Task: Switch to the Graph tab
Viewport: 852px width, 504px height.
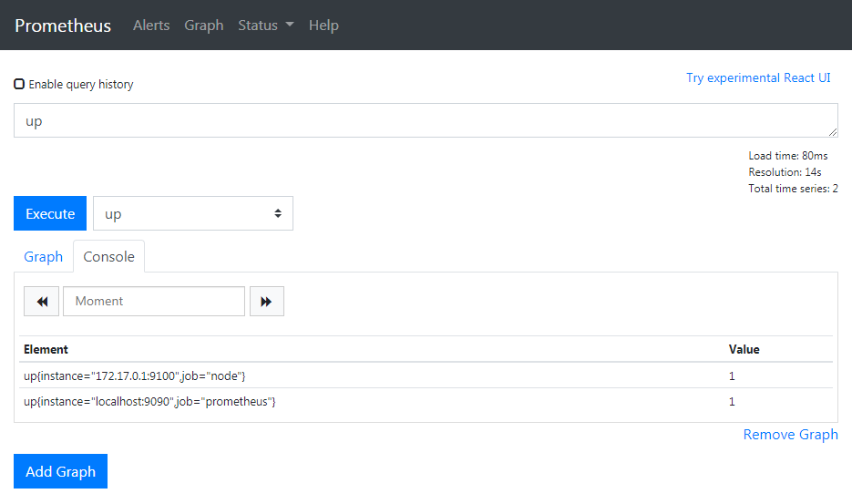Action: click(44, 257)
